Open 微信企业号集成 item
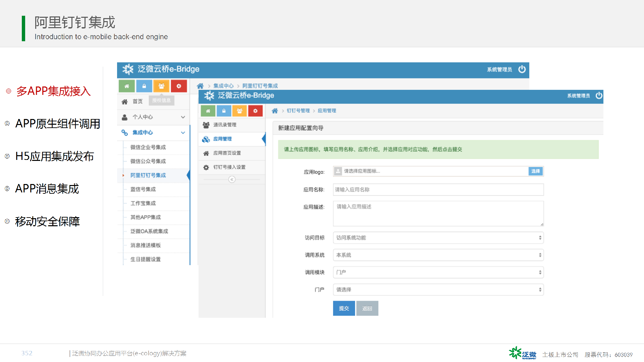644x362 pixels. pos(148,147)
